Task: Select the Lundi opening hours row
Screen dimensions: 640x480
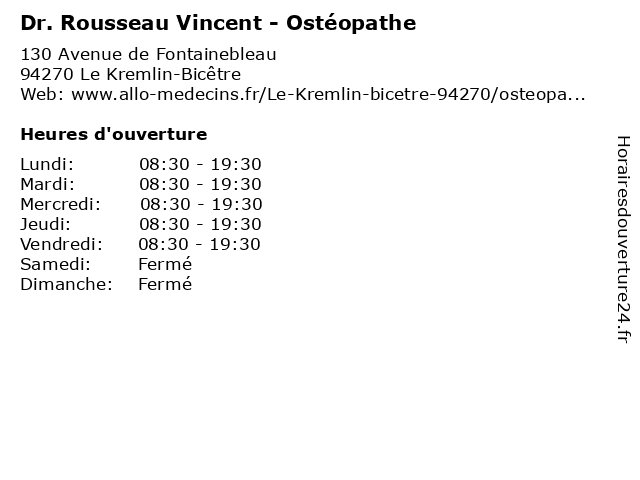Action: click(x=141, y=164)
